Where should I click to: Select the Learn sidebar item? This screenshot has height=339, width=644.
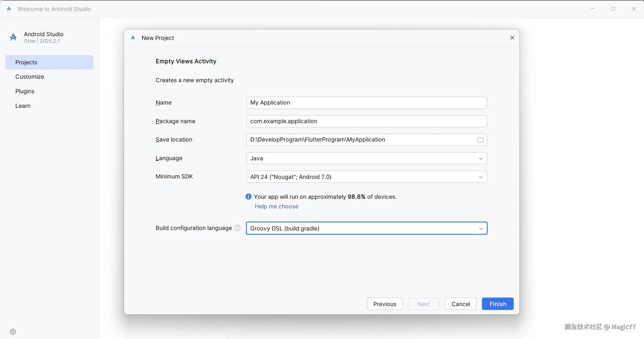tap(23, 106)
